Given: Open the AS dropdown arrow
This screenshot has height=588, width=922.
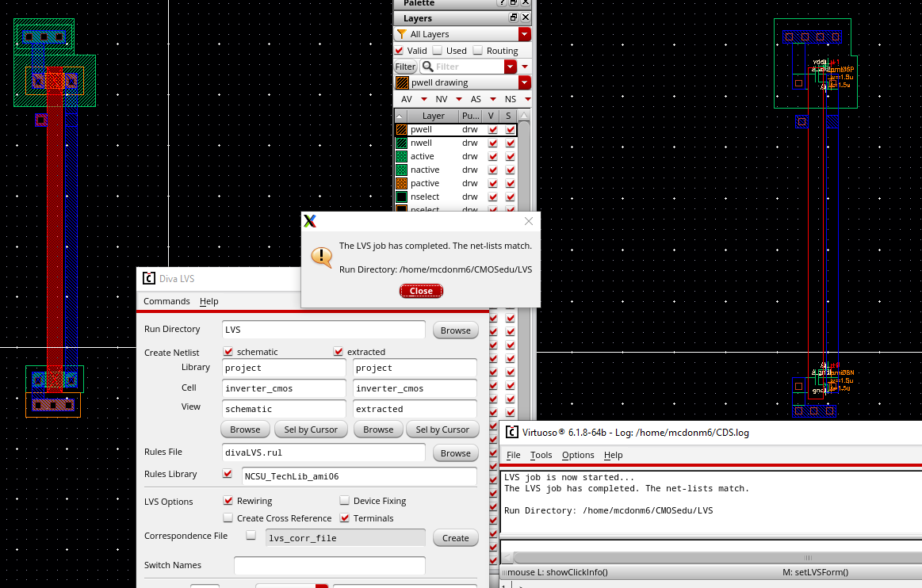Looking at the screenshot, I should (x=493, y=99).
